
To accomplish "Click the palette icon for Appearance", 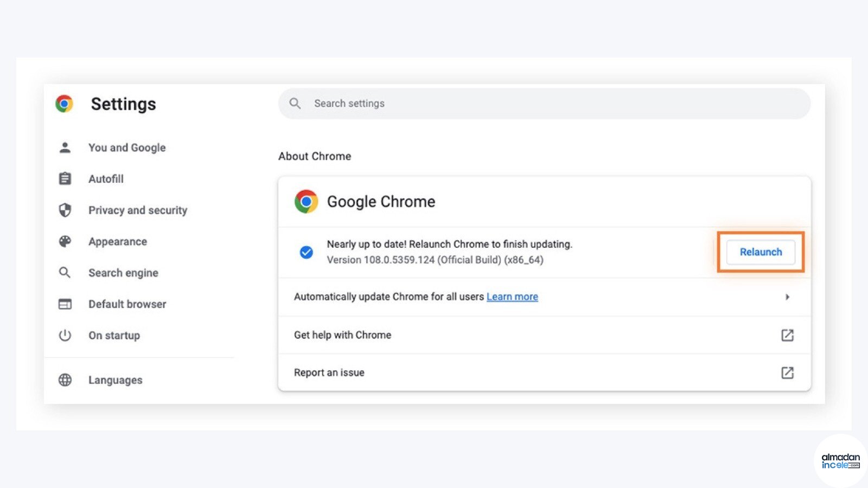I will point(65,241).
